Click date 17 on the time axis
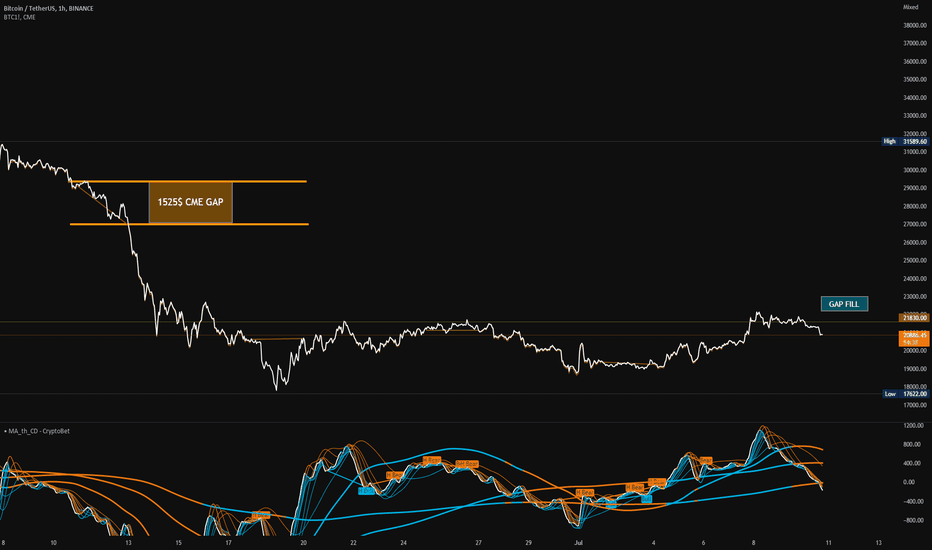 [228, 543]
